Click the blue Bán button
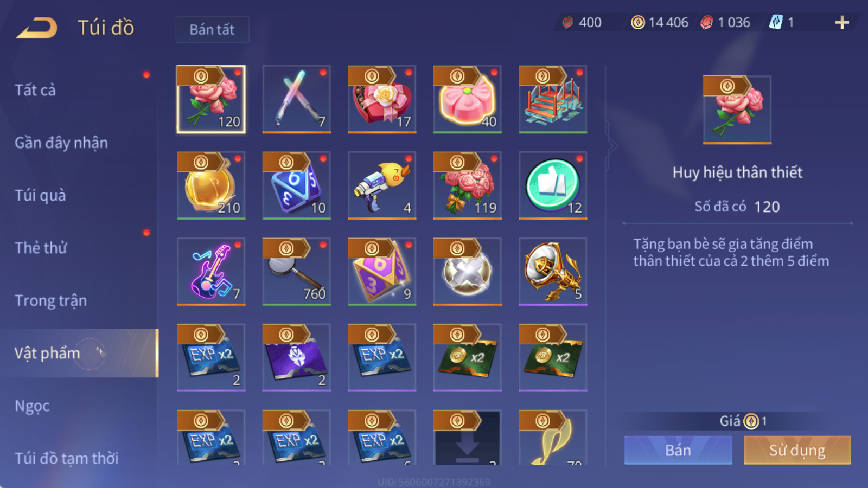This screenshot has height=488, width=868. (x=678, y=450)
